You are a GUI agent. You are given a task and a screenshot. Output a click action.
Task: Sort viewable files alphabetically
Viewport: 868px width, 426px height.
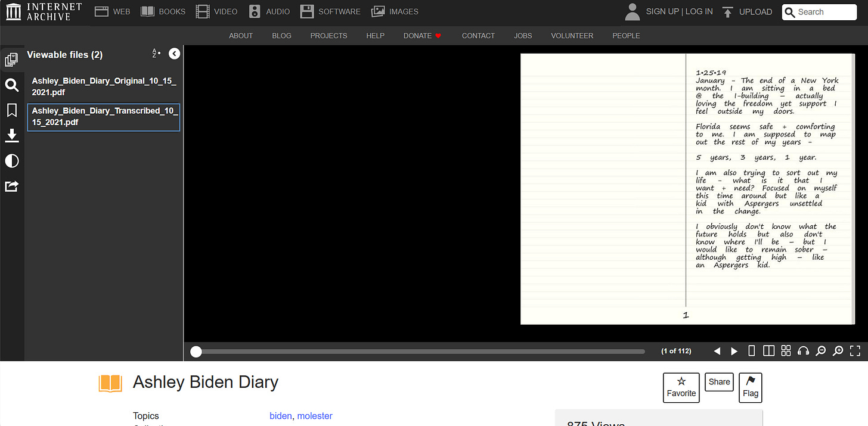pos(156,54)
